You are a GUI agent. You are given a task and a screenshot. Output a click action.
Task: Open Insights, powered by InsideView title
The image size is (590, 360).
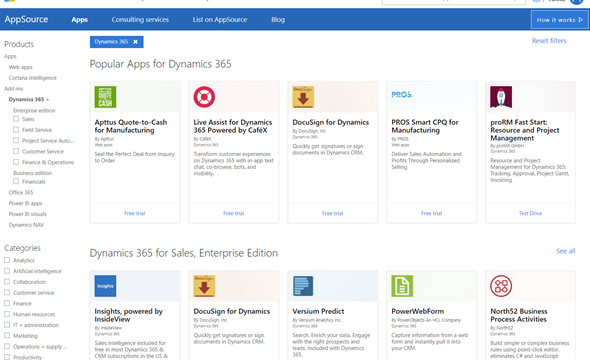(x=129, y=315)
